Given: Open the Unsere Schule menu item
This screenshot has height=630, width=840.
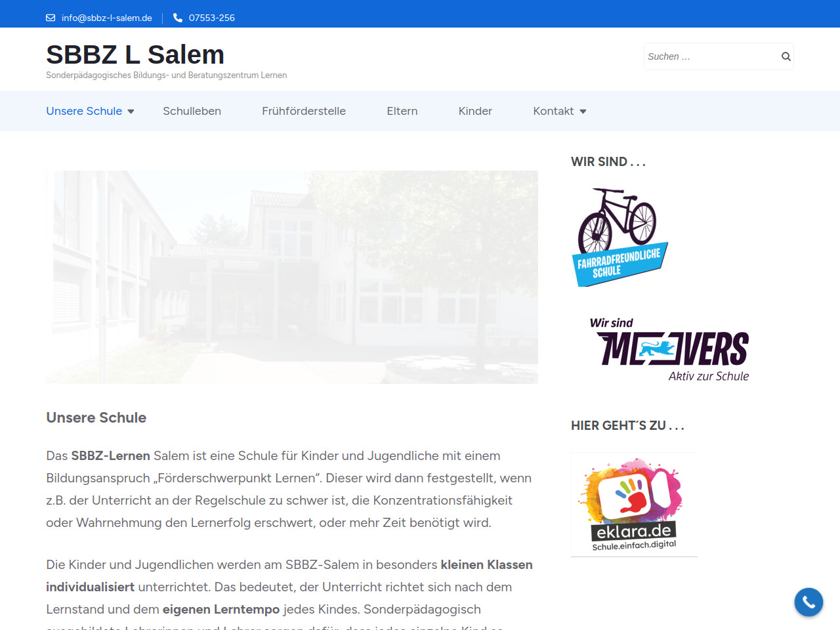Looking at the screenshot, I should click(84, 111).
